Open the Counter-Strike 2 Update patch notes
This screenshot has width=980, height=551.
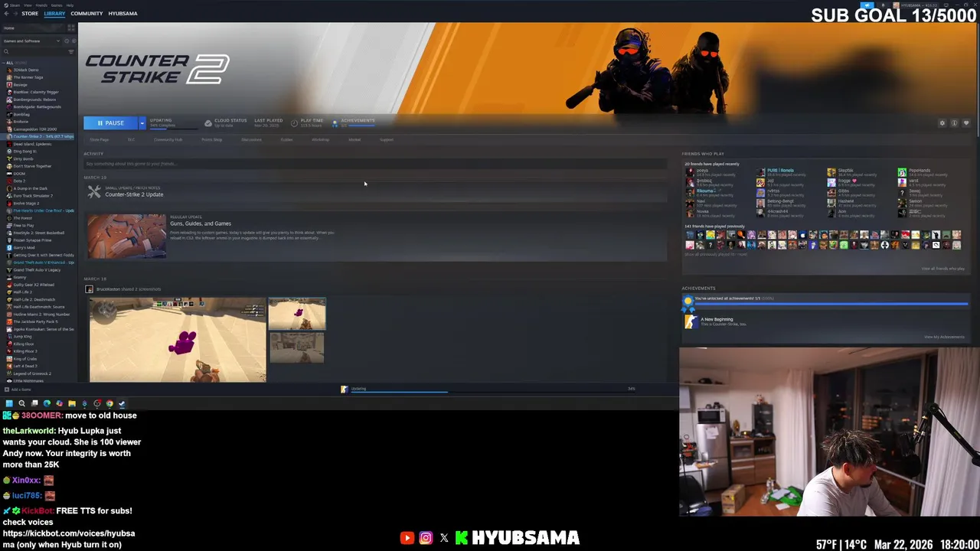click(x=134, y=194)
